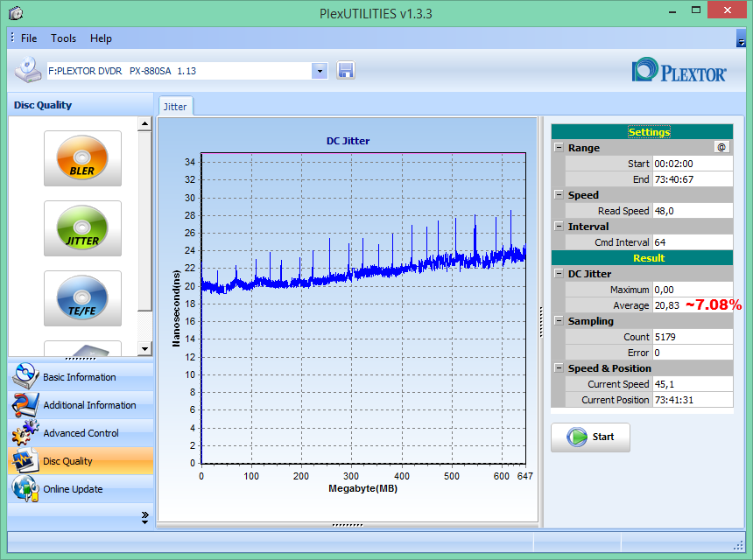Collapse the DC Jitter result group
Image resolution: width=753 pixels, height=560 pixels.
(x=559, y=274)
